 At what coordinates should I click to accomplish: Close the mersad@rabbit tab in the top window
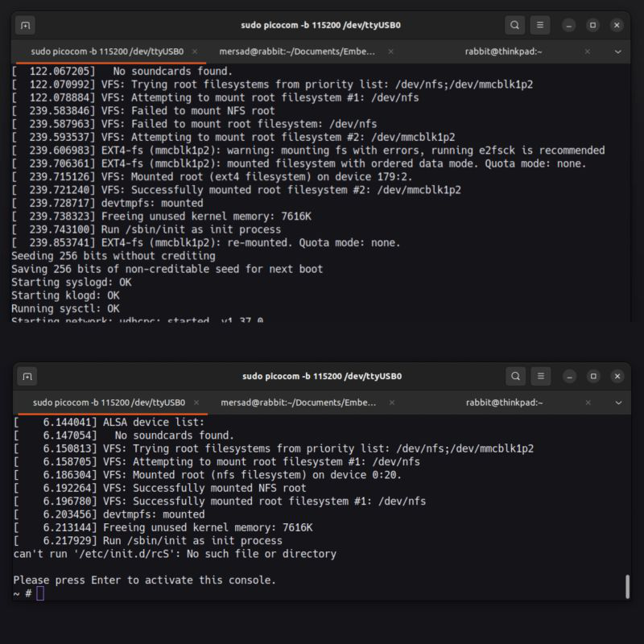click(x=391, y=51)
